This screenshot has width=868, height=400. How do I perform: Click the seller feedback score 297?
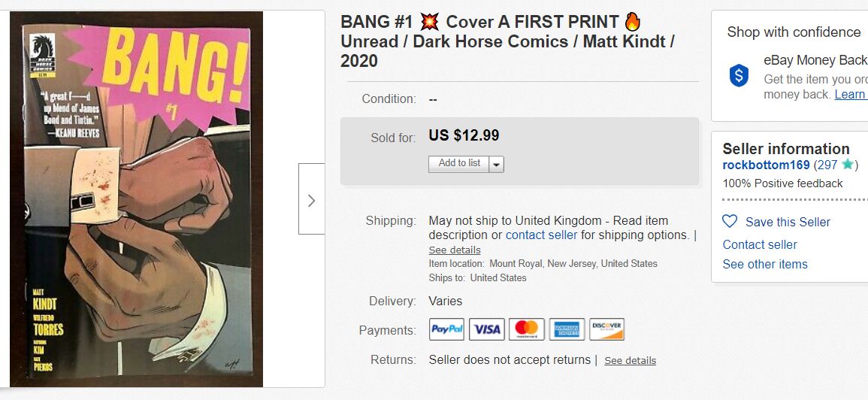click(827, 165)
